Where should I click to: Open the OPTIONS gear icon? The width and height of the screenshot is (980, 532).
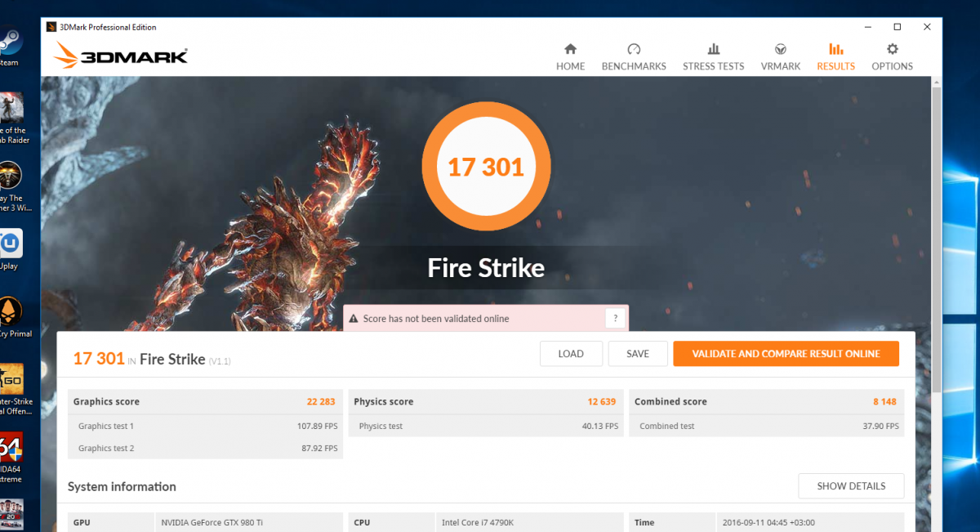coord(892,49)
